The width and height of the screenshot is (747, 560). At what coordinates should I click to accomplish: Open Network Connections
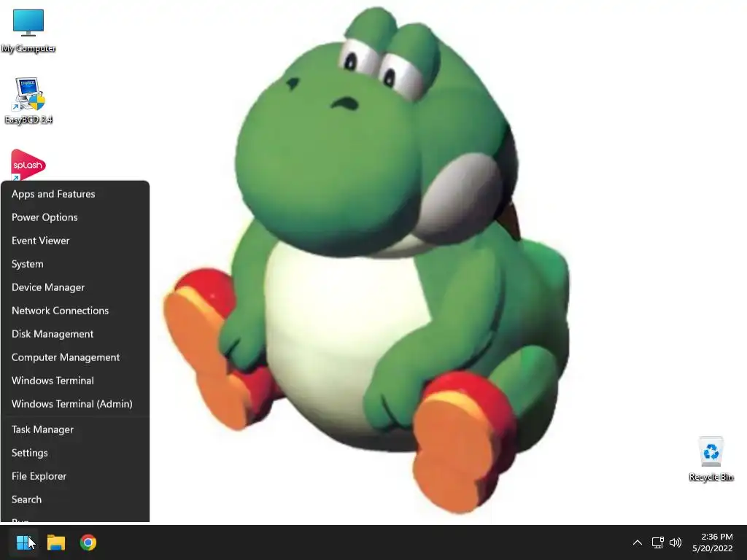[x=75, y=311]
